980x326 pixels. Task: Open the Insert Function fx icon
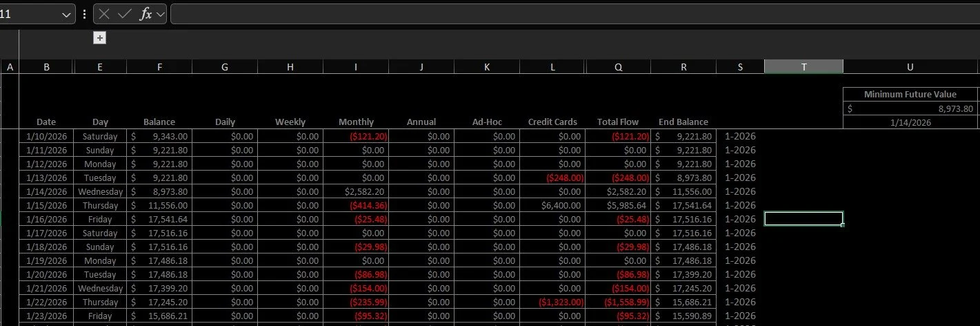tap(146, 15)
